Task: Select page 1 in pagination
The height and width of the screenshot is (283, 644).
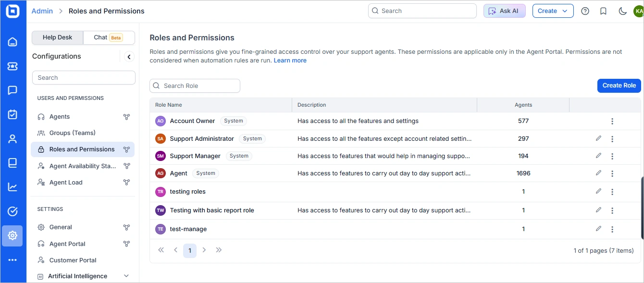Action: point(190,250)
